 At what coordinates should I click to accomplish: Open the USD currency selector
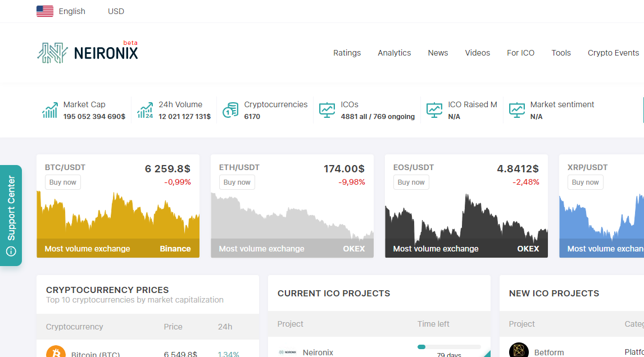pos(116,11)
